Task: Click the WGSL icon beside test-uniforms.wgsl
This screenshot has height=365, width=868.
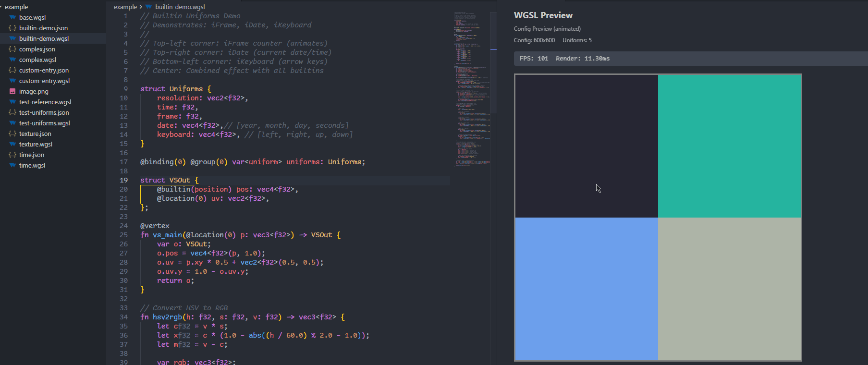Action: tap(12, 123)
